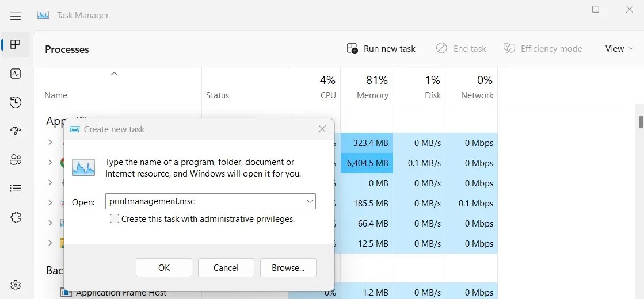Click the 0.1 MB/s disk cell
This screenshot has height=299, width=644.
point(419,163)
